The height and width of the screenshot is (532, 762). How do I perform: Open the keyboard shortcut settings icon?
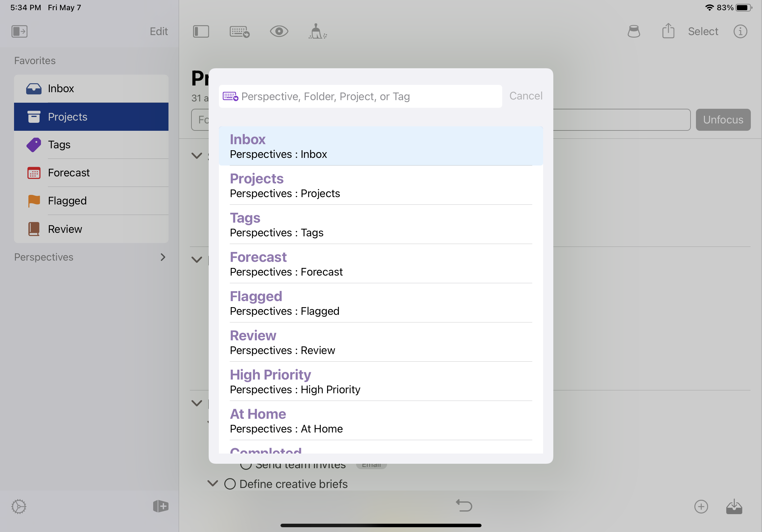(x=240, y=31)
